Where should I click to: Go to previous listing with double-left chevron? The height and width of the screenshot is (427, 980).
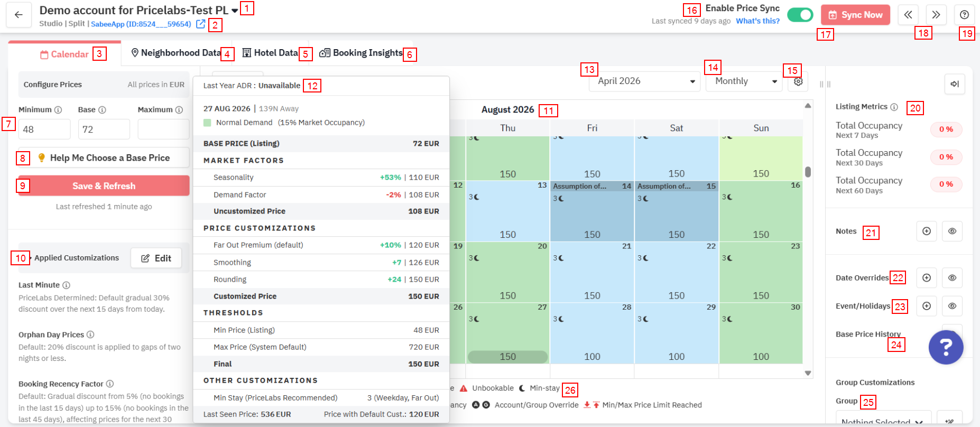click(908, 15)
